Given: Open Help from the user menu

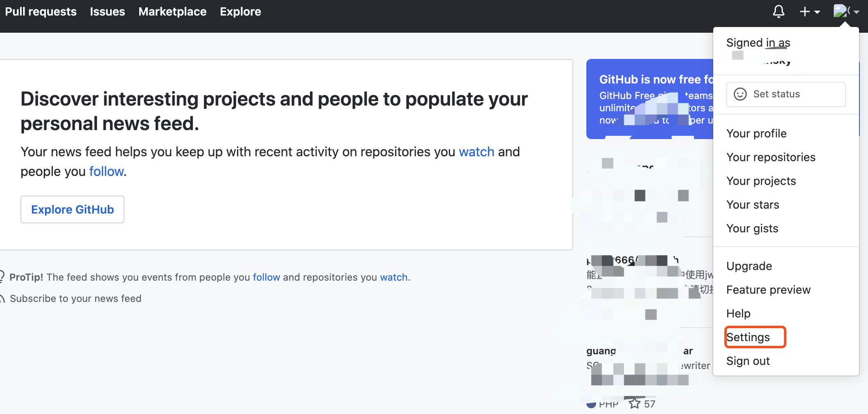Looking at the screenshot, I should click(738, 313).
